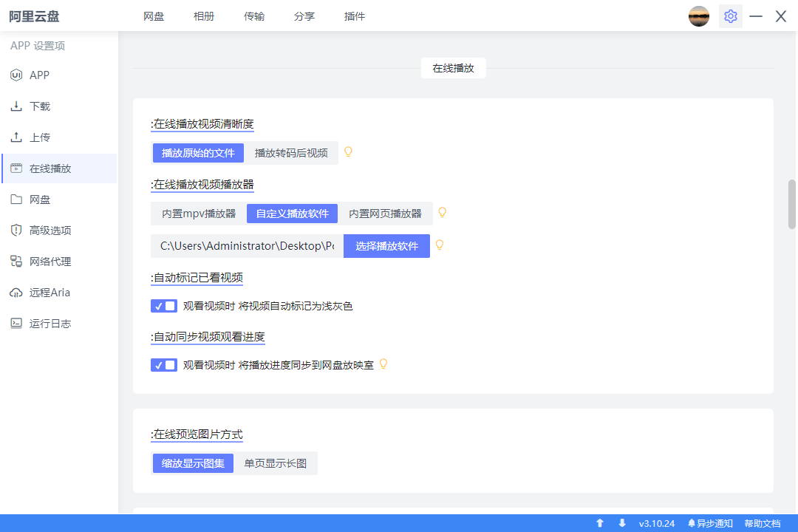Viewport: 798px width, 532px height.
Task: Click the 选择播放软件 button
Action: 386,245
